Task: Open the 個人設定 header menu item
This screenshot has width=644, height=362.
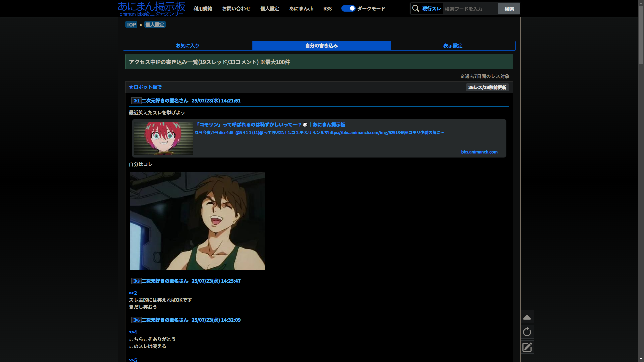Action: (x=270, y=9)
